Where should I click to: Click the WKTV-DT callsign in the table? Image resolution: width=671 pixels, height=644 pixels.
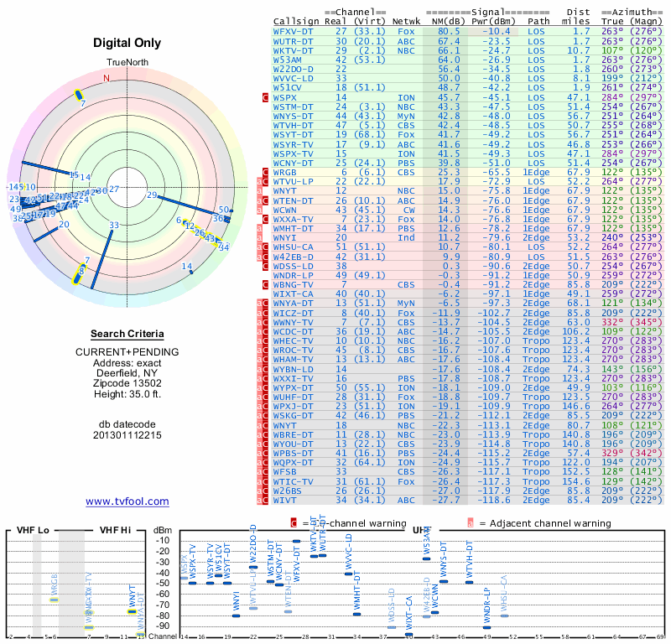click(x=294, y=49)
